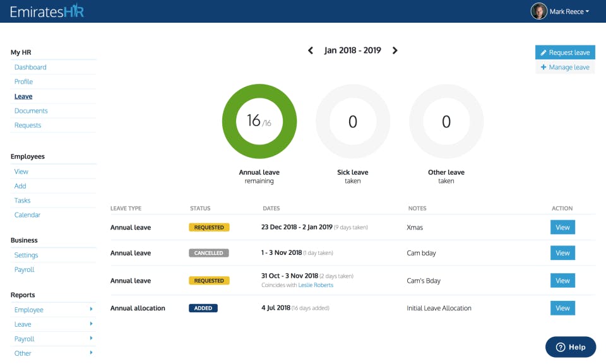606x364 pixels.
Task: Go to previous period with the left chevron
Action: (310, 50)
